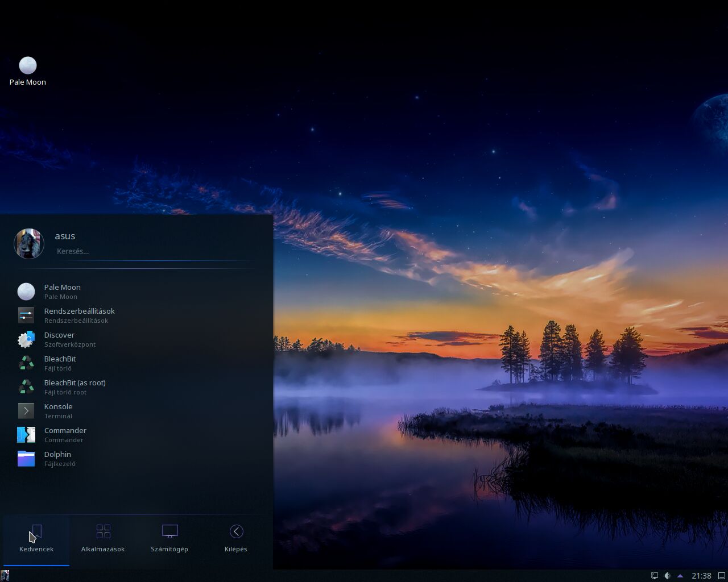Expand hidden system tray icons arrow
Viewport: 728px width, 582px height.
[x=680, y=576]
